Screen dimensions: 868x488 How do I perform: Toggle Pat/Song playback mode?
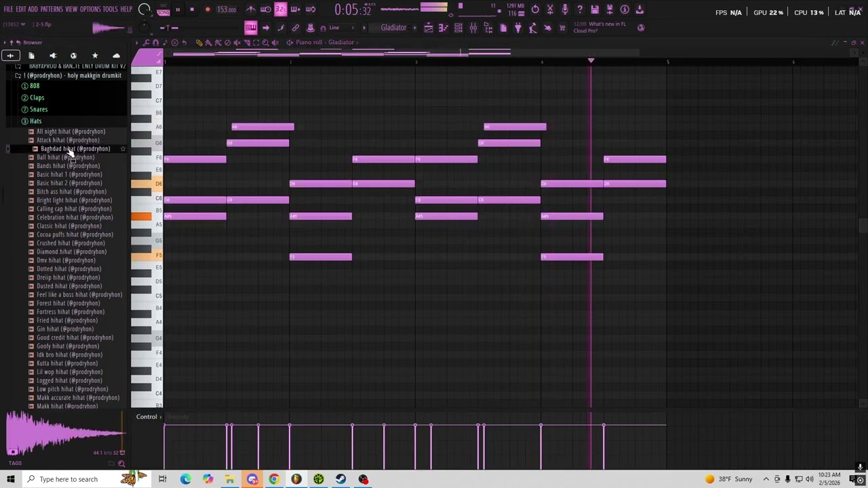163,9
